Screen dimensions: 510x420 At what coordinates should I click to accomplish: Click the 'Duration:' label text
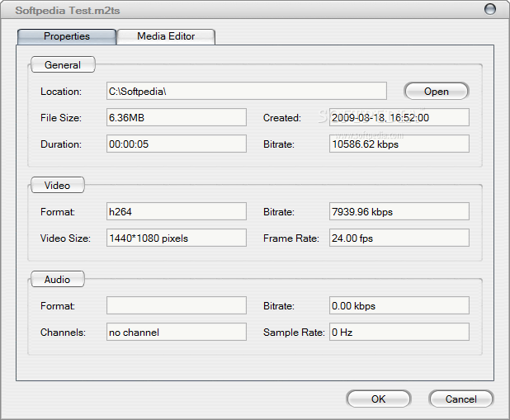(x=61, y=144)
